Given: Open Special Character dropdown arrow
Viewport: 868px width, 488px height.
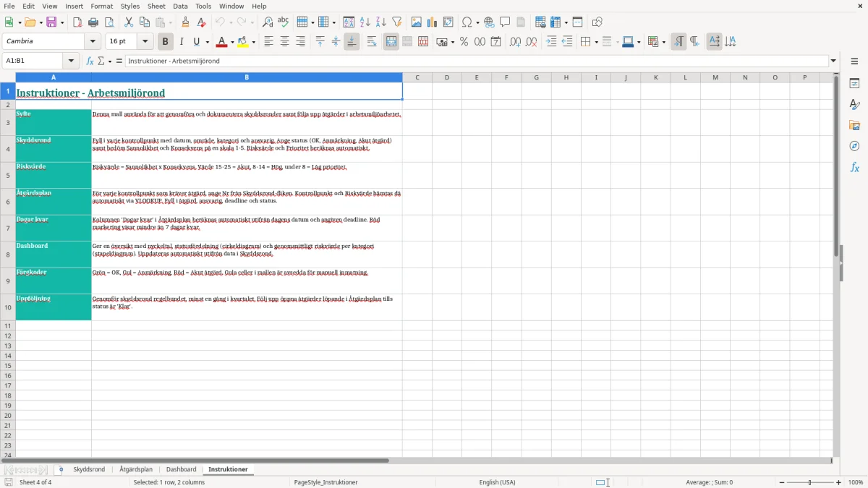Looking at the screenshot, I should 477,22.
